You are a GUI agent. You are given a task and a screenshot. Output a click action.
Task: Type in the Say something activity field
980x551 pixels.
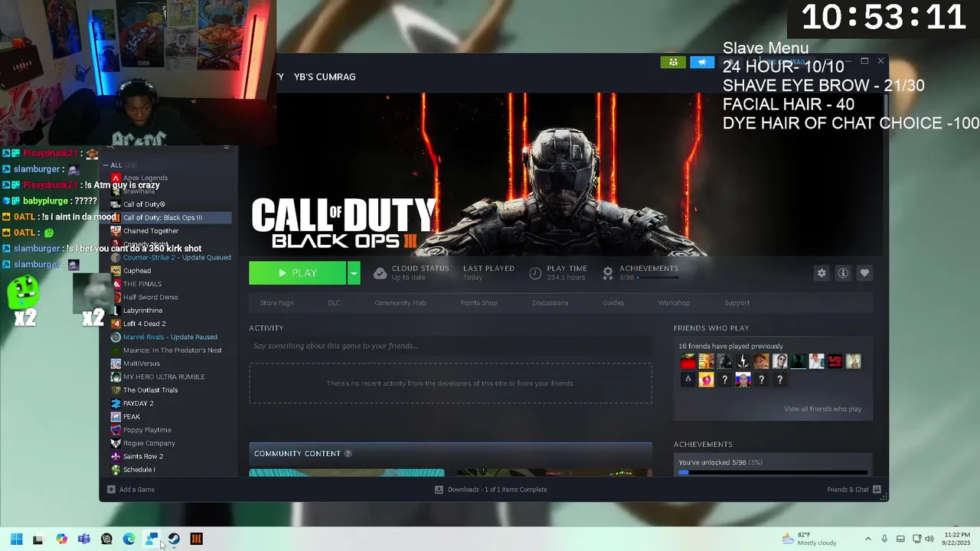450,346
